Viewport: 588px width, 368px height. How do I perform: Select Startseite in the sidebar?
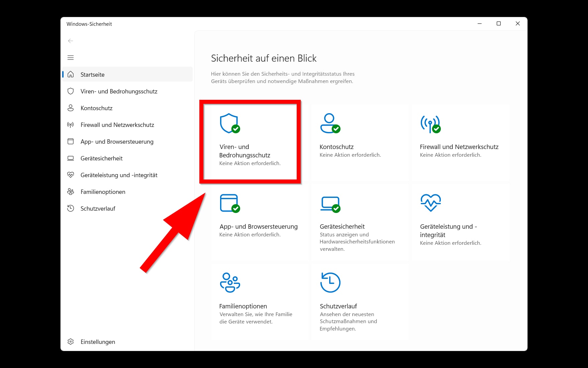pos(127,74)
